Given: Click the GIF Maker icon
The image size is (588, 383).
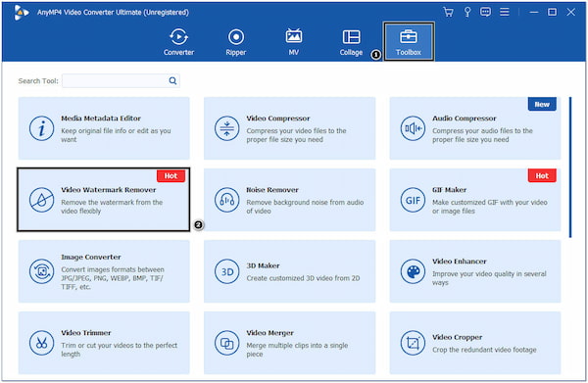Looking at the screenshot, I should coord(413,200).
